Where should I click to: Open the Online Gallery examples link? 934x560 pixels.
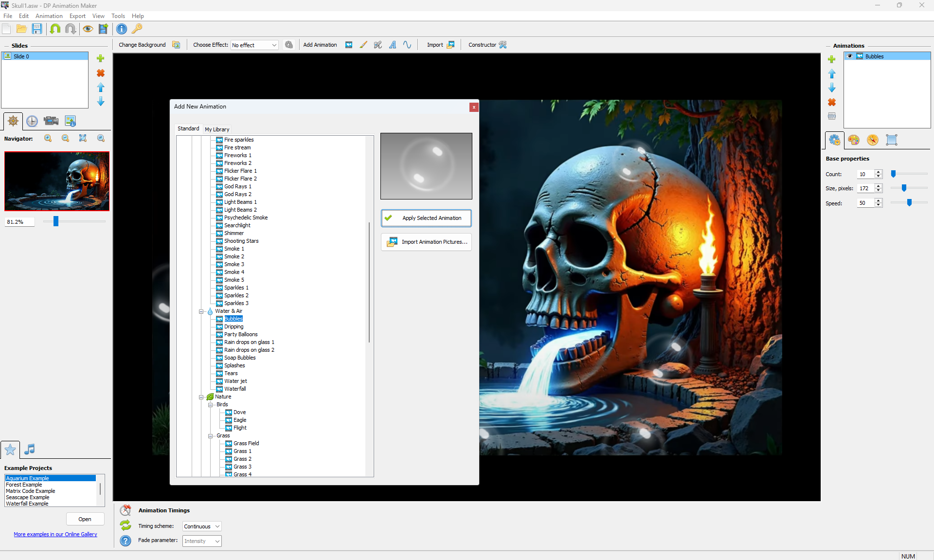[55, 534]
